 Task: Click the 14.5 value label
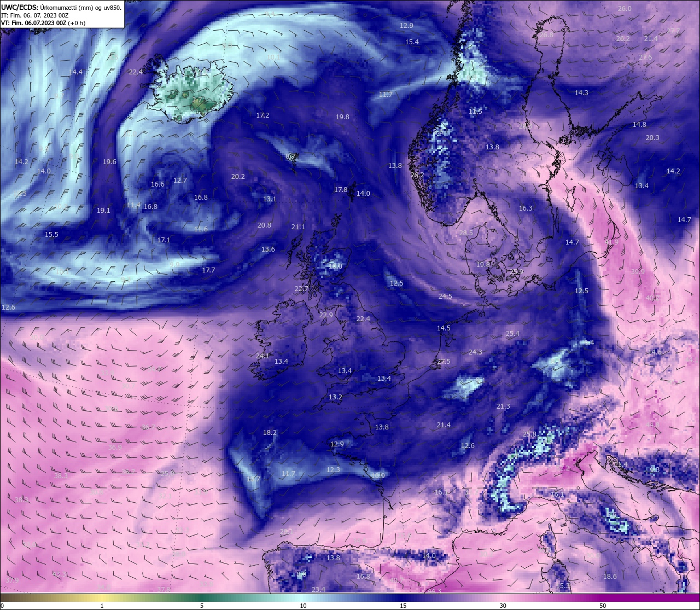(444, 328)
